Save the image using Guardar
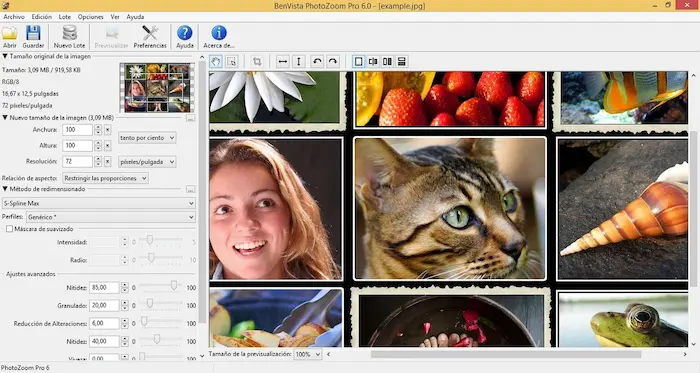The width and height of the screenshot is (700, 373). 33,37
